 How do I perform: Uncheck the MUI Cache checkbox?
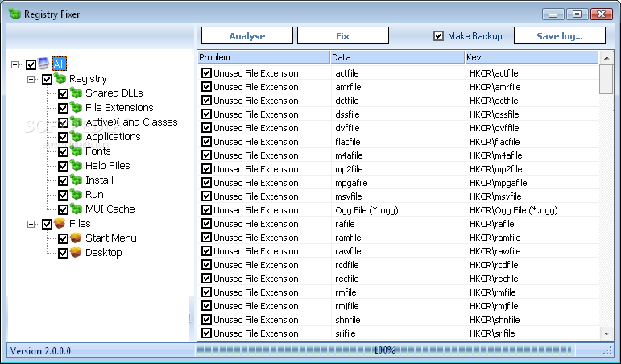(64, 209)
